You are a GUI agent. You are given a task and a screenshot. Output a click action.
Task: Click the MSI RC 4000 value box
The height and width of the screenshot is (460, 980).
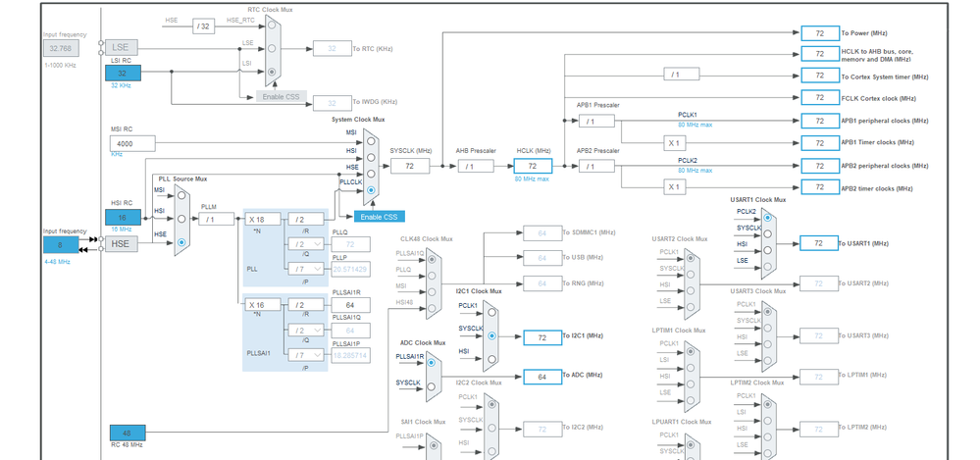click(132, 144)
